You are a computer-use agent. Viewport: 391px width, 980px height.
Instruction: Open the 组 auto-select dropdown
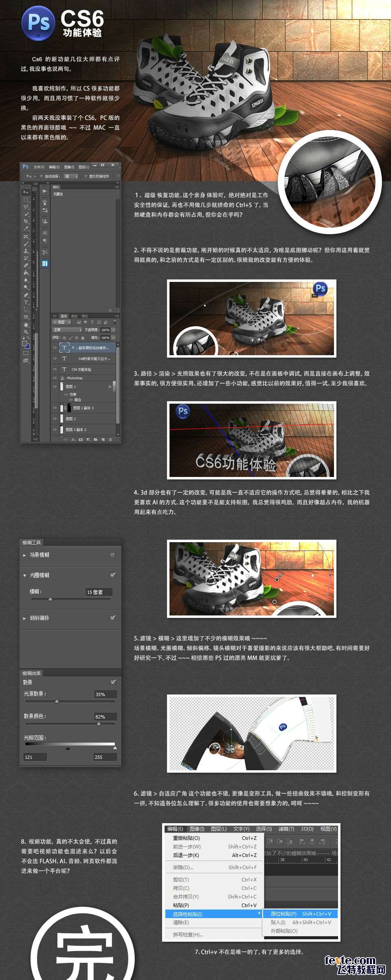[71, 176]
